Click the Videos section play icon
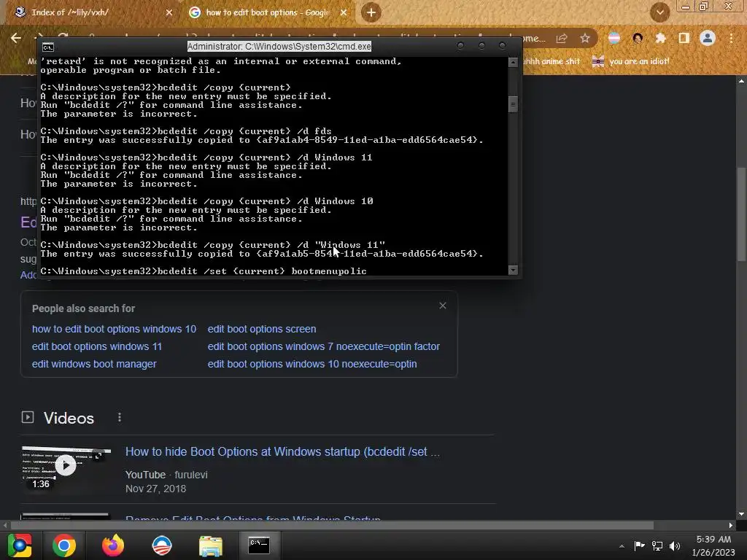 click(28, 418)
